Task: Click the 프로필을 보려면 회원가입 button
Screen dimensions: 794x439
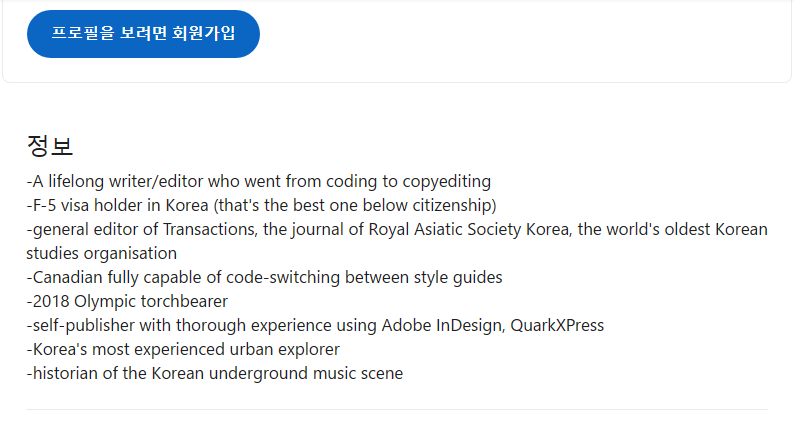Action: [143, 34]
